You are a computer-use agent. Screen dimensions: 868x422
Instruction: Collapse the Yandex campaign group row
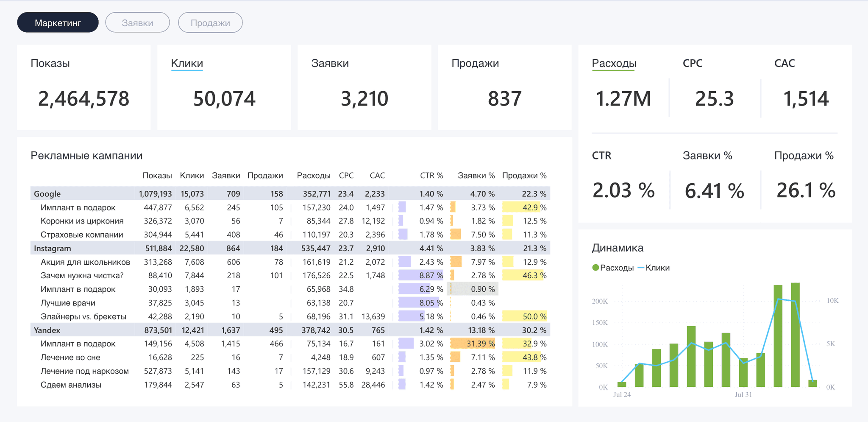290,330
